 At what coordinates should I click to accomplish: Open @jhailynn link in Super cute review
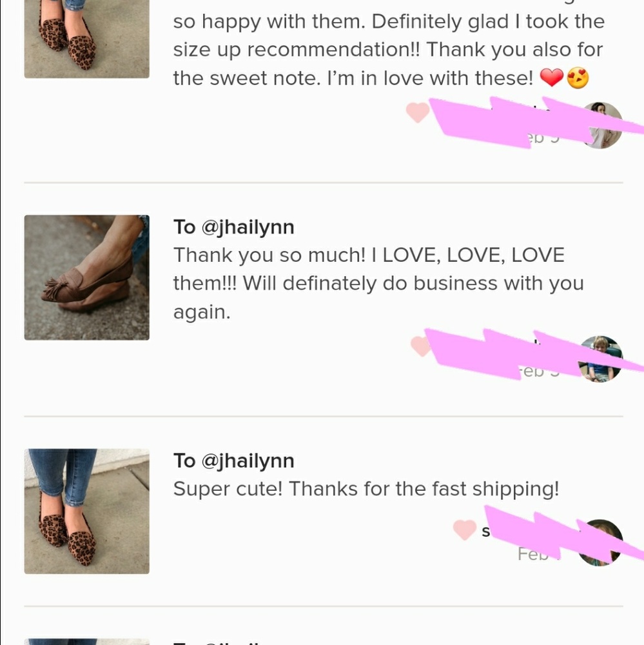click(248, 461)
